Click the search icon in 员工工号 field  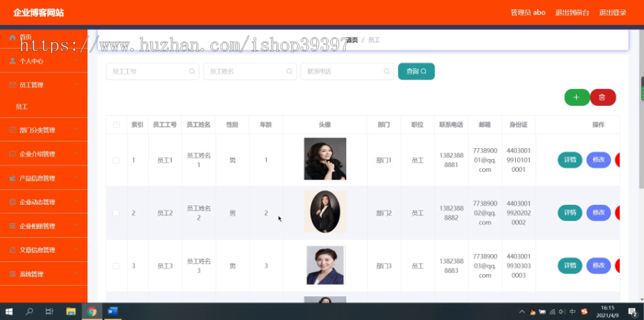[x=192, y=71]
